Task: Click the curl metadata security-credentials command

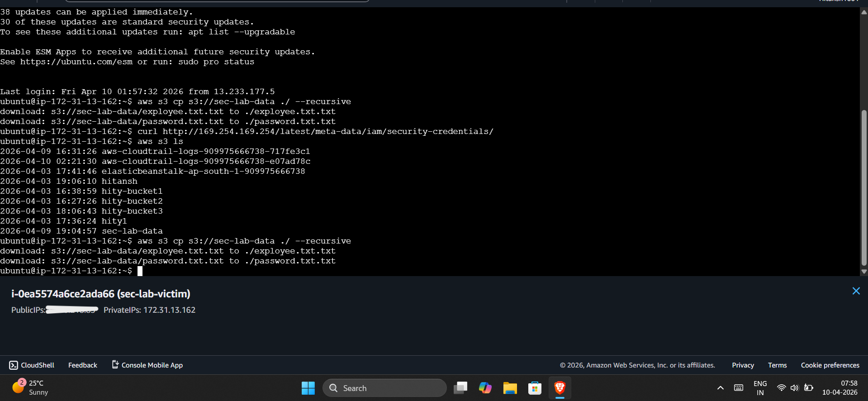Action: (315, 131)
